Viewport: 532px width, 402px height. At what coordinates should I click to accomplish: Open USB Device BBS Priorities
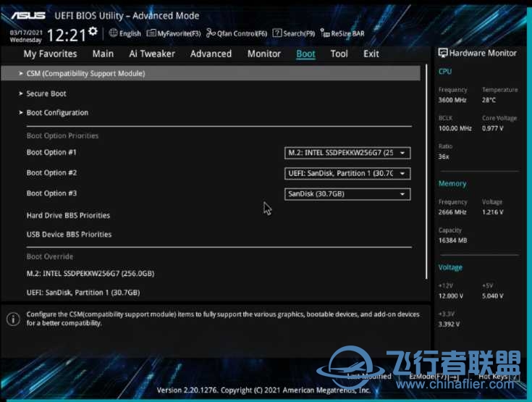point(69,235)
